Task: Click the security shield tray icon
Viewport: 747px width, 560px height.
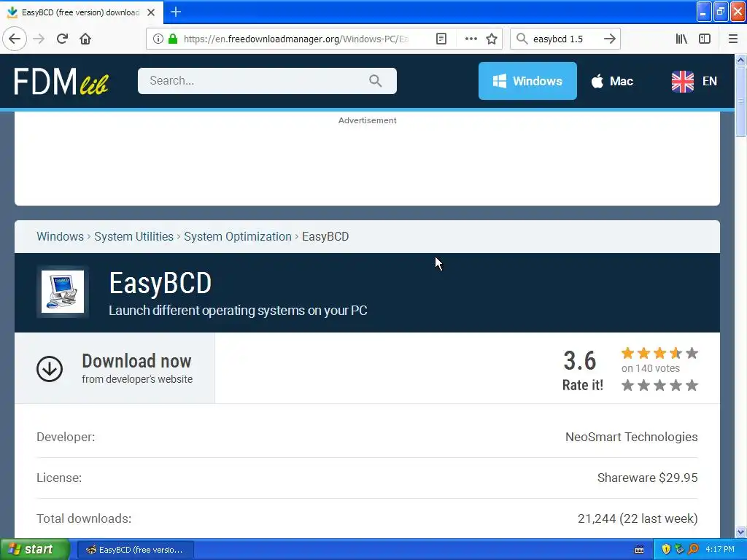Action: coord(666,550)
